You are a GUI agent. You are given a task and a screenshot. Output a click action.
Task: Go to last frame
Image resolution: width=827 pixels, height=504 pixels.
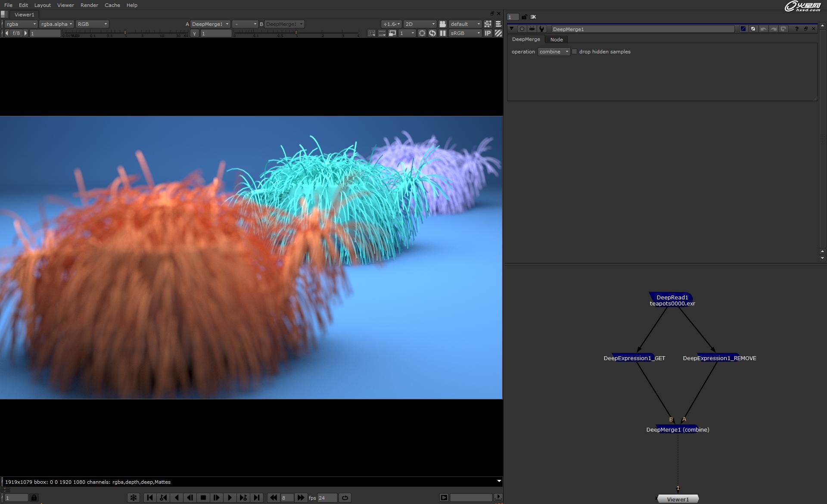tap(257, 498)
